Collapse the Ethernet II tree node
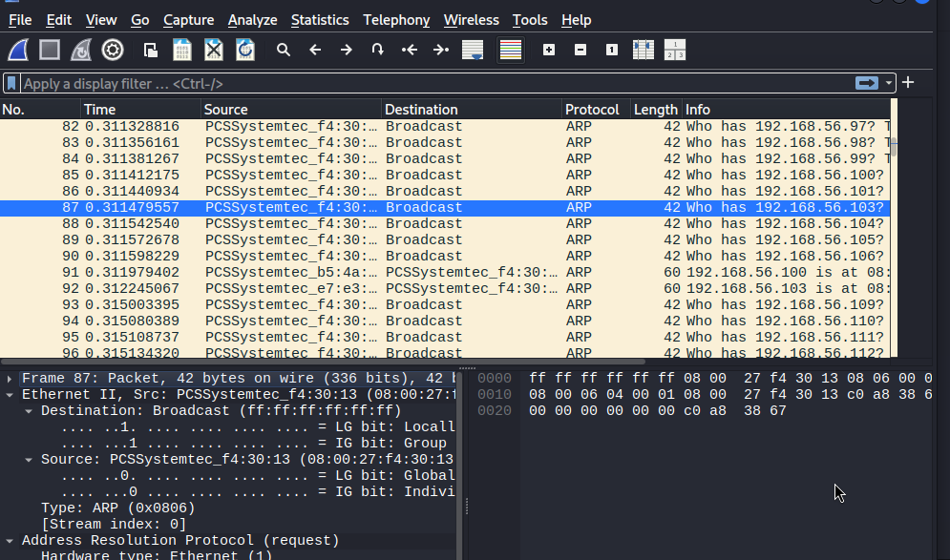 click(10, 395)
